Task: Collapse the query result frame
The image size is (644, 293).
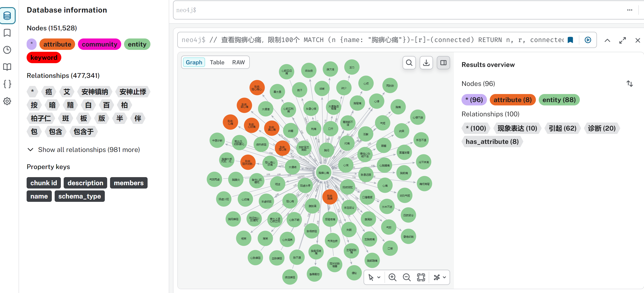Action: [x=607, y=40]
